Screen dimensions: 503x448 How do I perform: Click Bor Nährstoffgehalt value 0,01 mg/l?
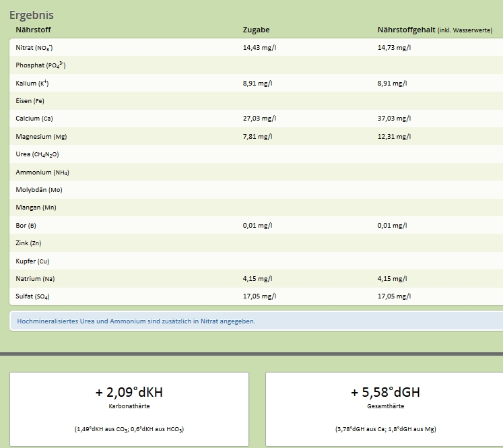pos(392,225)
